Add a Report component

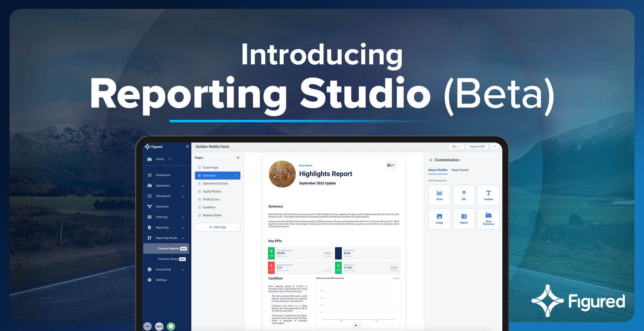click(464, 219)
